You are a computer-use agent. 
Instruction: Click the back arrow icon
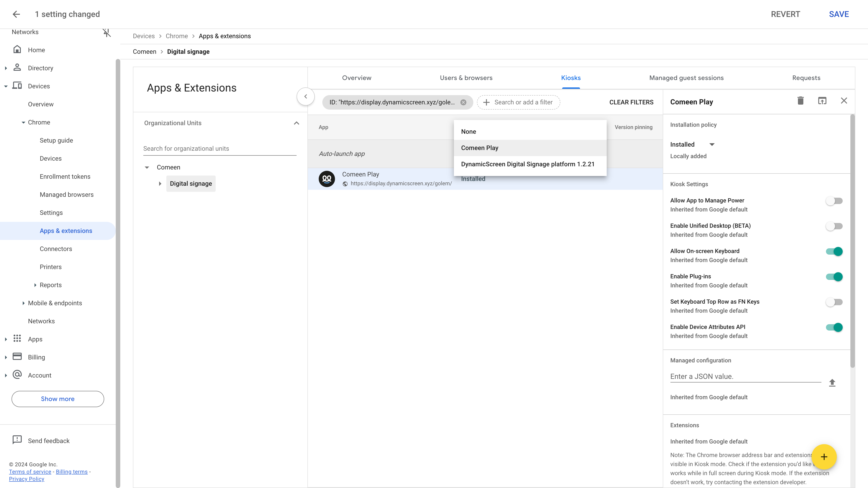(x=16, y=14)
